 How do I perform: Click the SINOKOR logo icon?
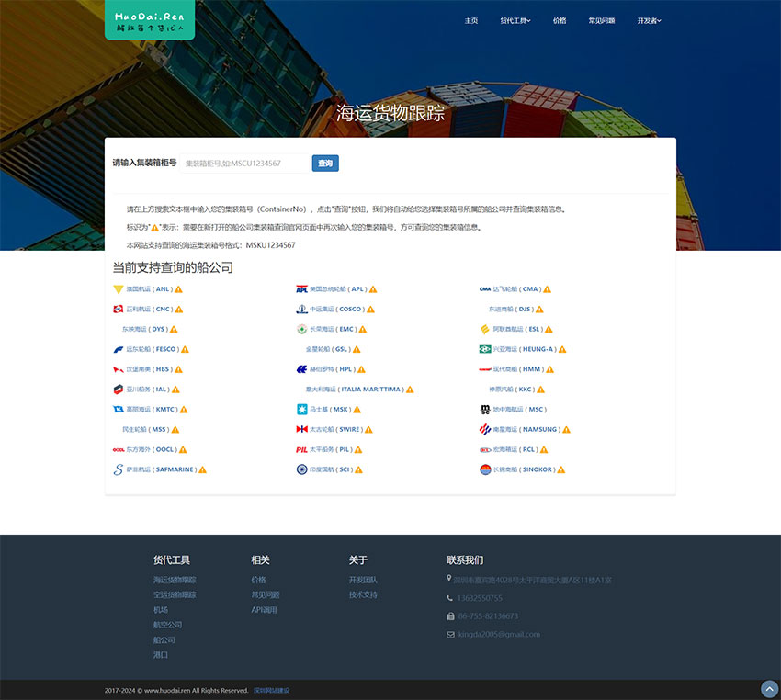tap(485, 469)
